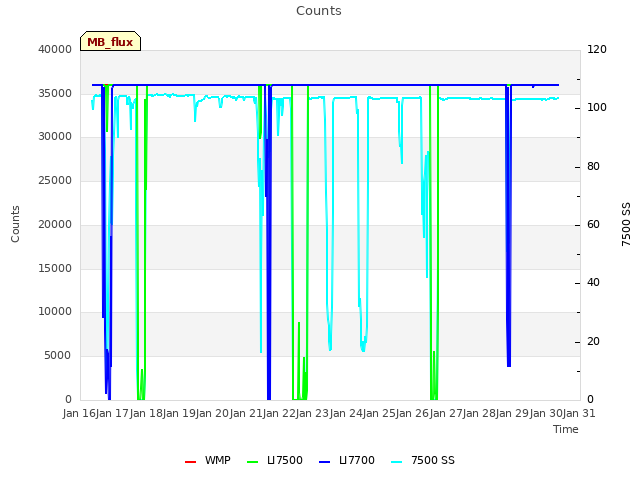640x480 pixels.
Task: Click the 'Time' x-axis title
Action: coord(566,429)
